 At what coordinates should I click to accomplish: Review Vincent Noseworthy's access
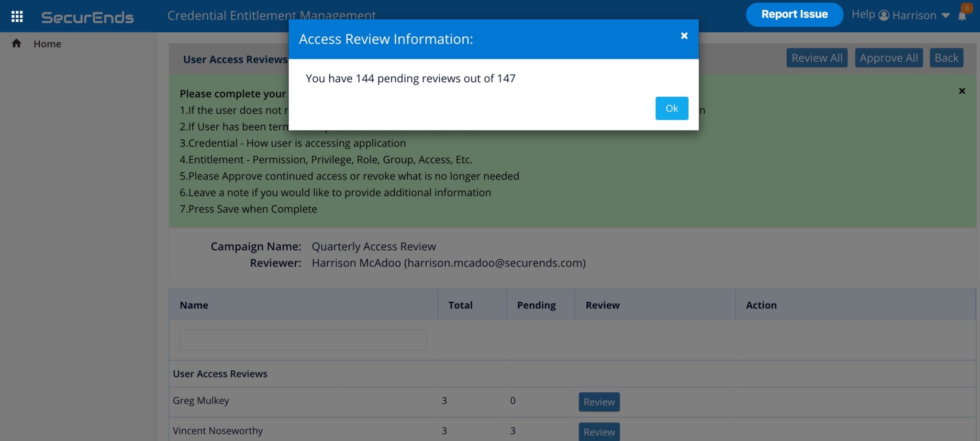click(x=599, y=432)
